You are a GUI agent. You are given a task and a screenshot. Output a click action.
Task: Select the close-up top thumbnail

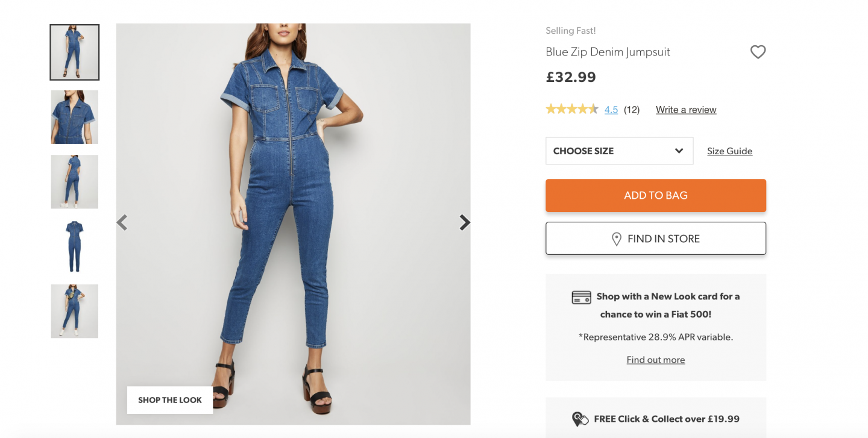75,117
